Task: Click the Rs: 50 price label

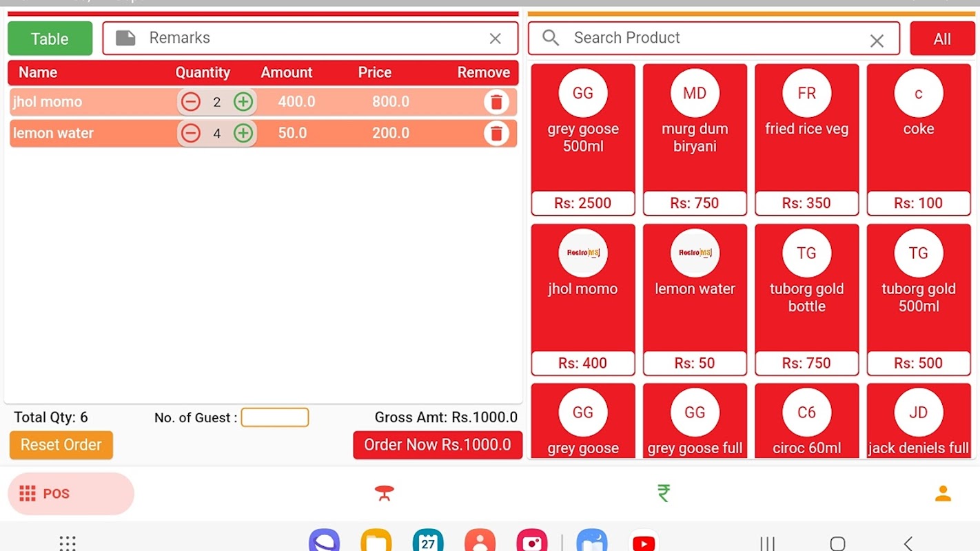Action: (x=695, y=363)
